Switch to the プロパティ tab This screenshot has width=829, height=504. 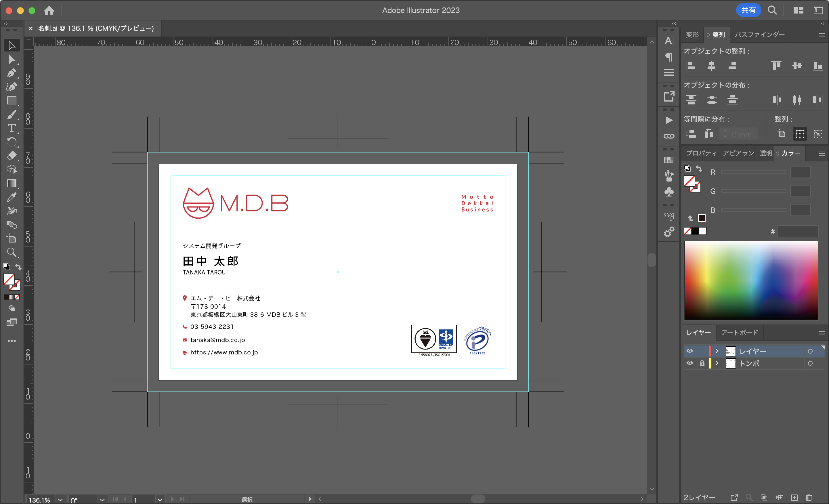pos(701,153)
